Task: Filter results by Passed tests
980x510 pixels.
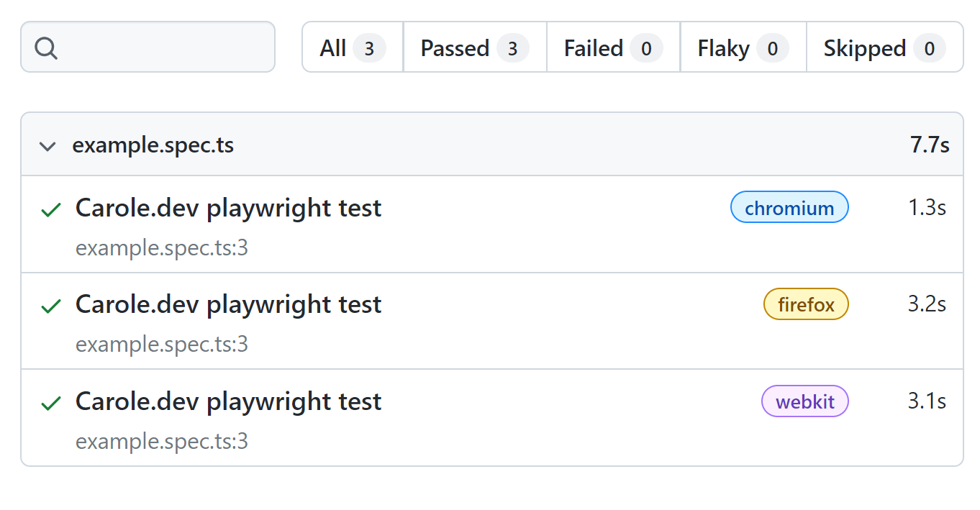Action: (x=474, y=48)
